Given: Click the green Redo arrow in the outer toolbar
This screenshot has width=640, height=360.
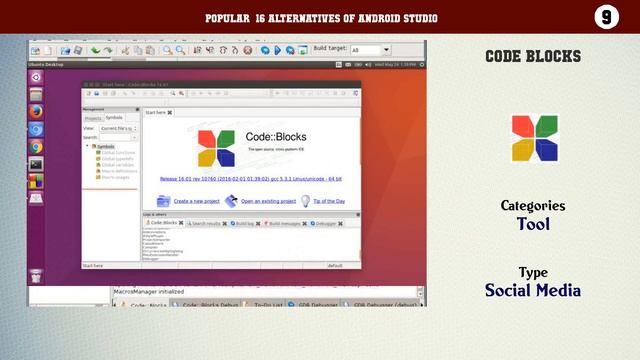Looking at the screenshot, I should click(x=108, y=50).
